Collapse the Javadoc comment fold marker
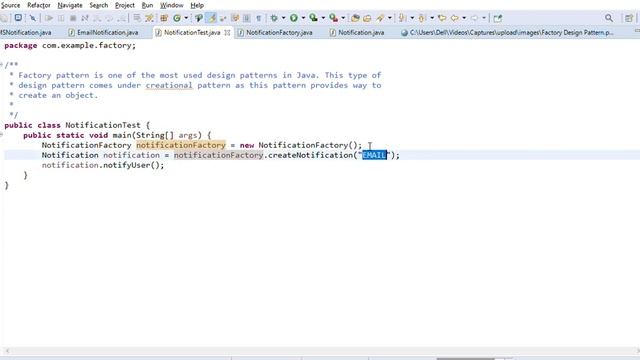Screen dimensions: 640x360 point(2,64)
